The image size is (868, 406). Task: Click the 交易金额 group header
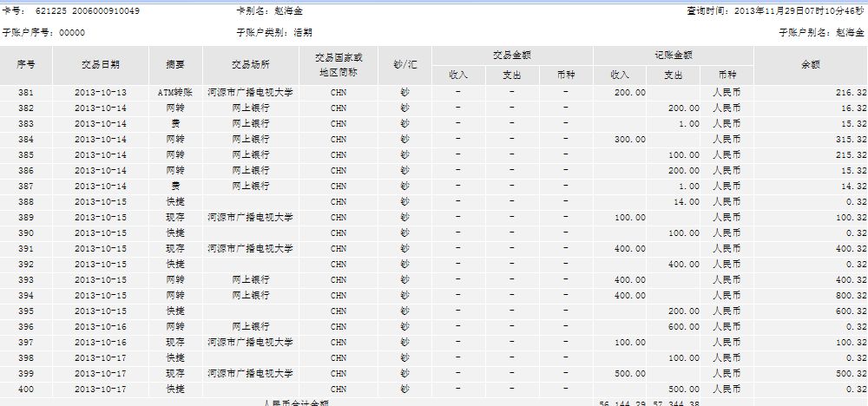513,55
